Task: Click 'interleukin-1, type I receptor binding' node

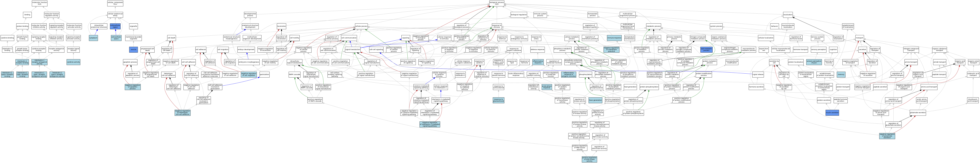Action: click(x=22, y=74)
